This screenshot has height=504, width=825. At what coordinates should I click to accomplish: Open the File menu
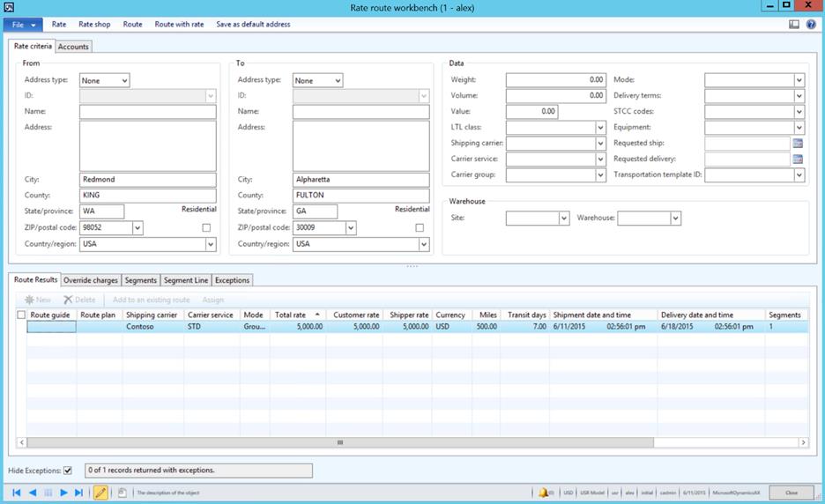click(24, 25)
